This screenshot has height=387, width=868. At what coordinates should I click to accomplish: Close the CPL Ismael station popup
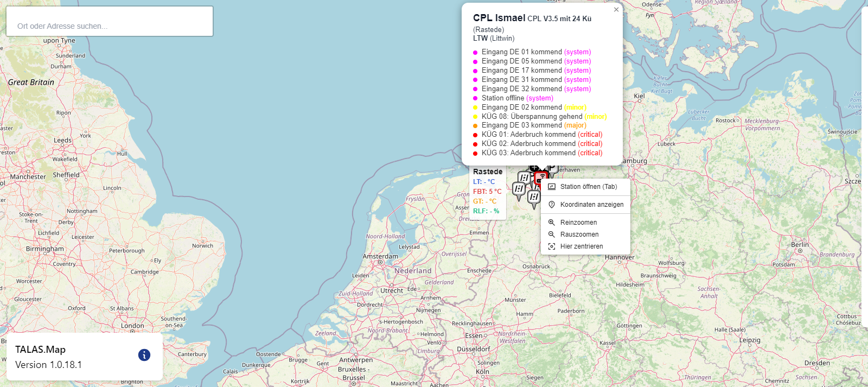click(616, 10)
